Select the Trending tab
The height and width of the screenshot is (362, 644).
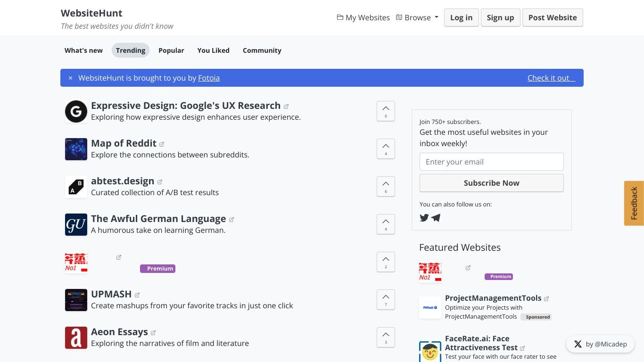coord(131,50)
